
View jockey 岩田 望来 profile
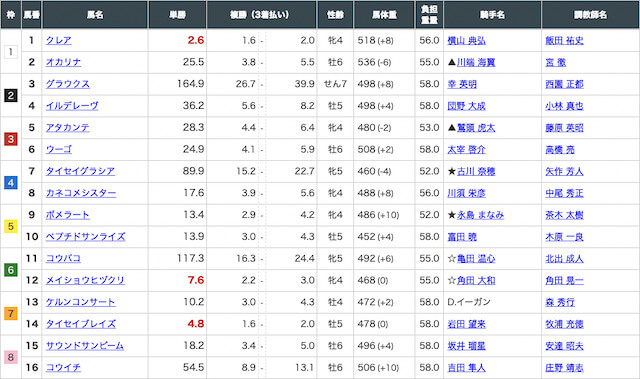pos(467,324)
